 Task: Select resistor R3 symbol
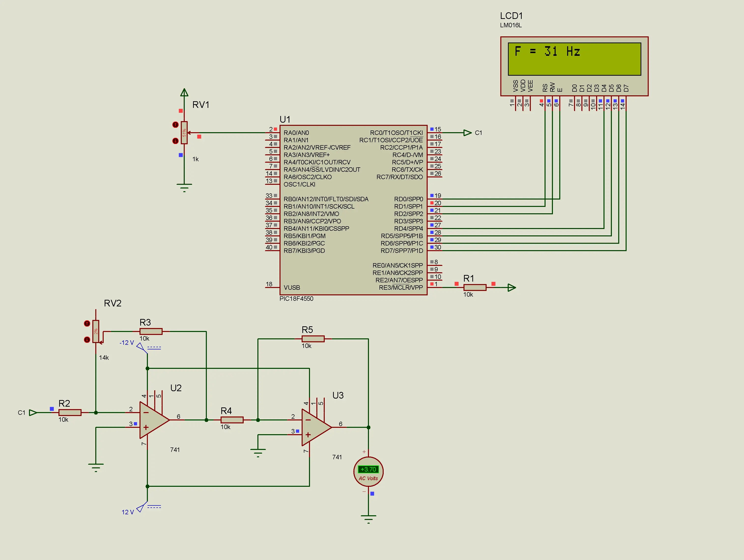point(151,331)
